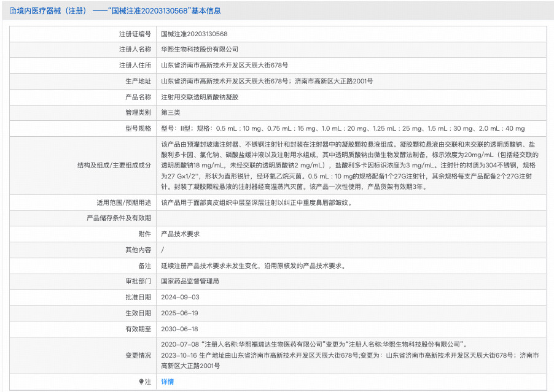Click registrant name 华熙生物科技股份有限公司
Viewport: 554px width, 392px height.
coord(200,49)
